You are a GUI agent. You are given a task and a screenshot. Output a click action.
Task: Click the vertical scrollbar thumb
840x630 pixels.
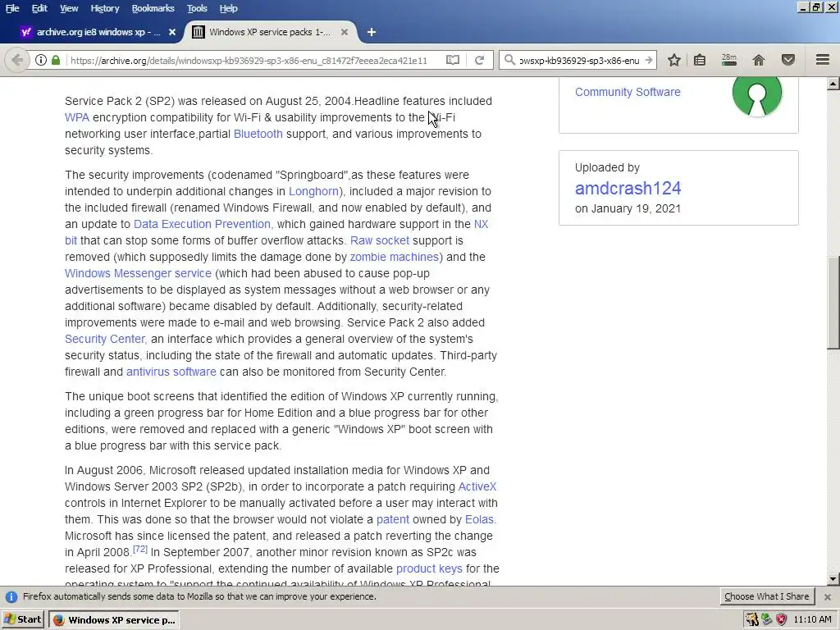[x=833, y=304]
